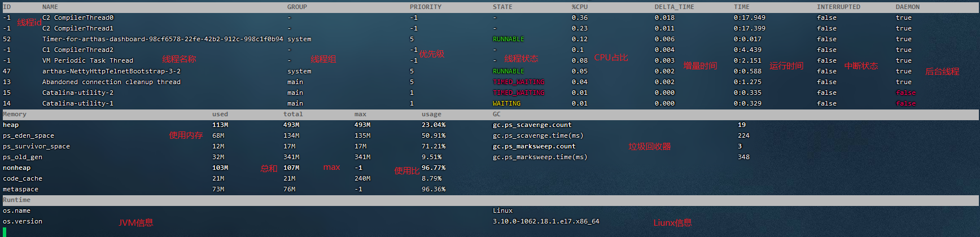980x237 pixels.
Task: Click code_cache max value 240M
Action: click(362, 178)
